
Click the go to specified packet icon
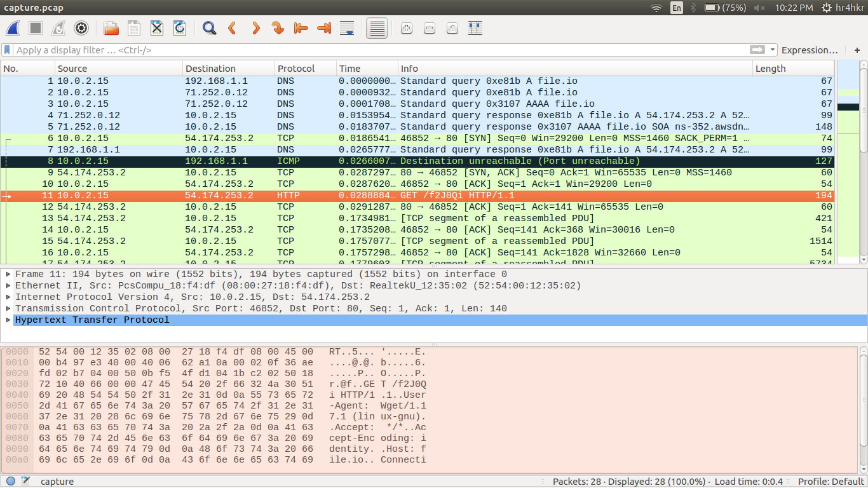(278, 28)
